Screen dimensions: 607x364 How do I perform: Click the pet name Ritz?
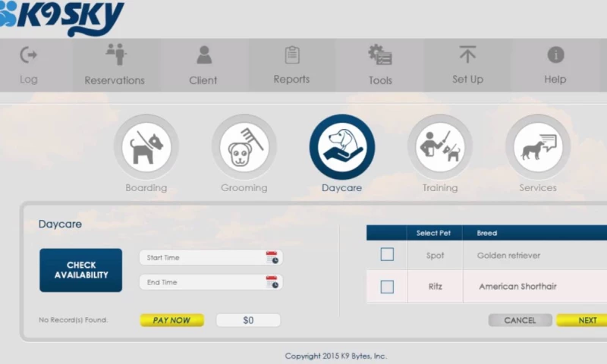pos(435,287)
